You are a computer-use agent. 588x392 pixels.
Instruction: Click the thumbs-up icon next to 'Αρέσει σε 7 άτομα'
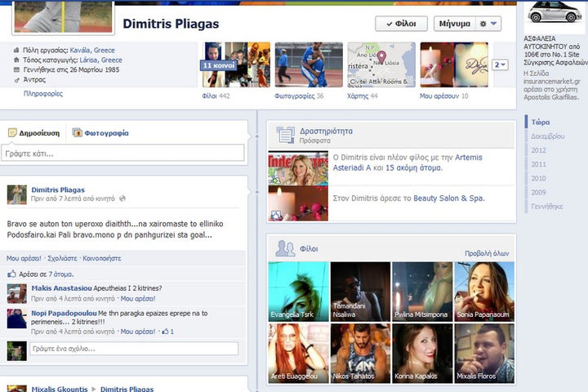(x=11, y=274)
